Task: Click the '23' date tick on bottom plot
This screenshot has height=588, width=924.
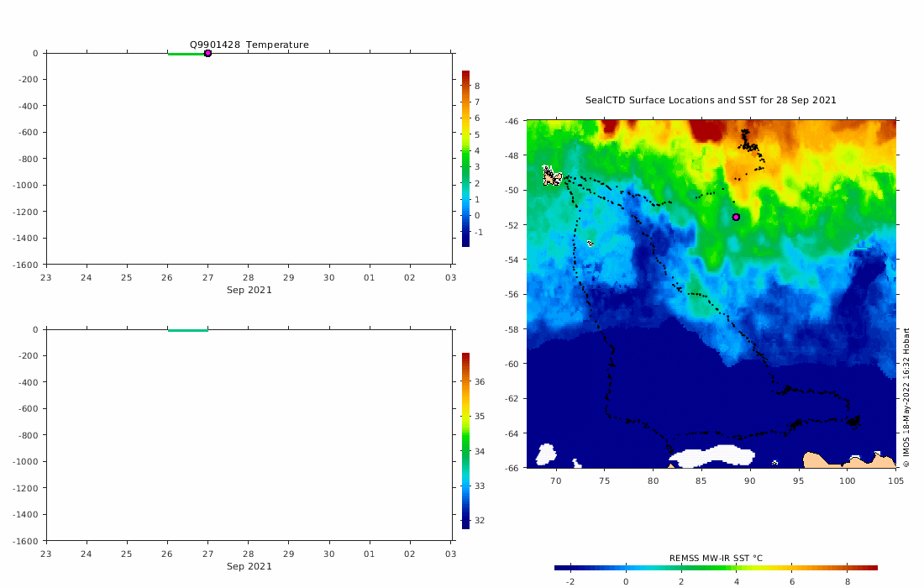Action: [x=46, y=554]
